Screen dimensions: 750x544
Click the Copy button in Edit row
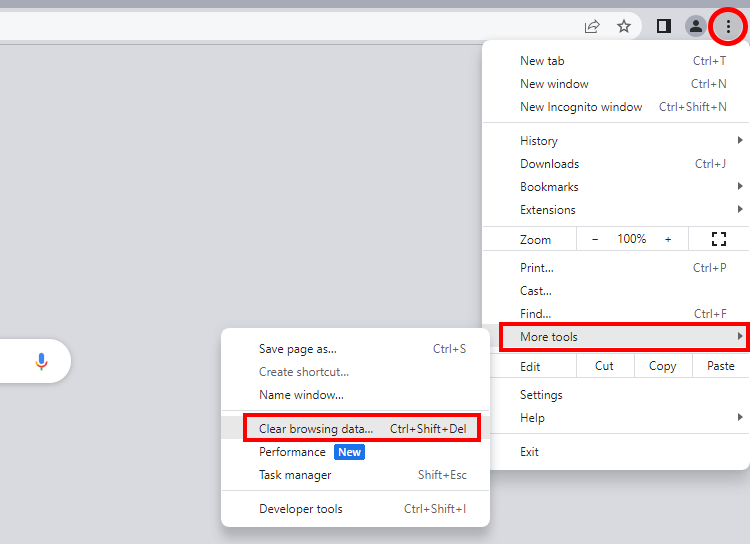click(x=662, y=366)
